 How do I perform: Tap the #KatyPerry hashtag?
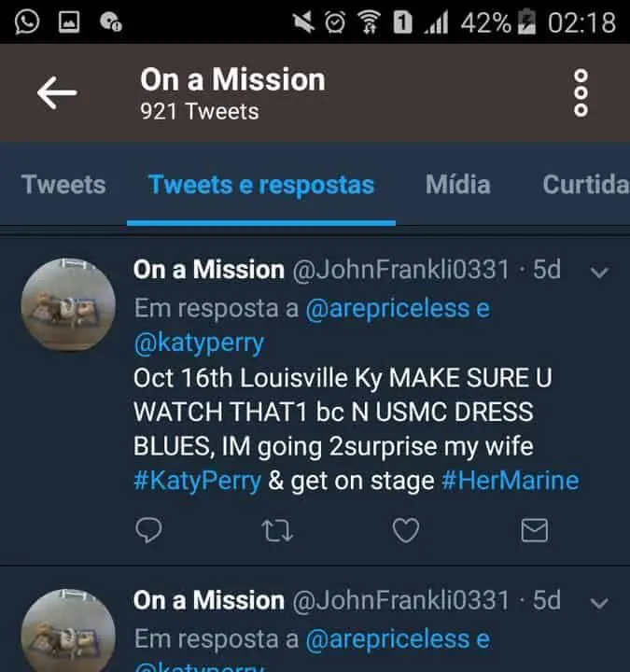pos(197,481)
